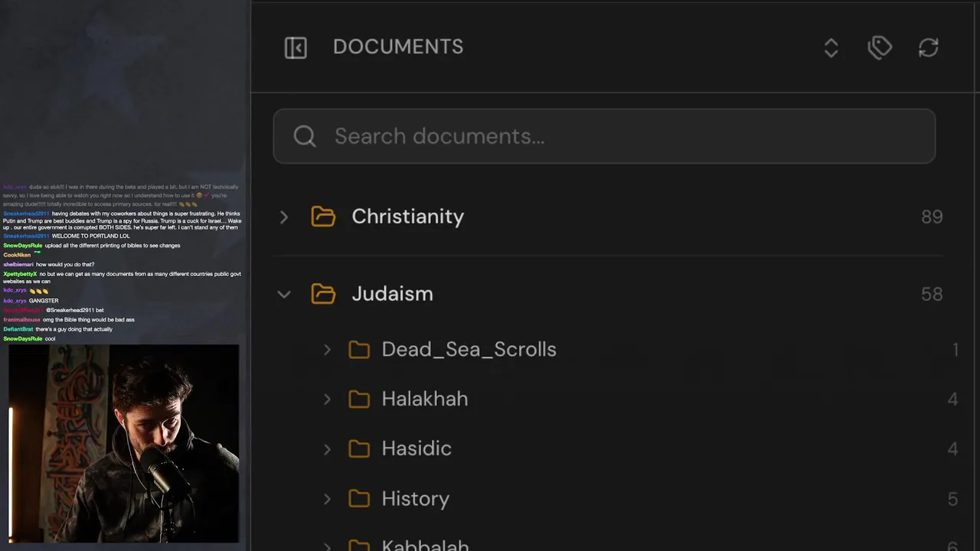Expand the Hasidic subfolder arrow
This screenshot has height=551, width=980.
tap(328, 449)
